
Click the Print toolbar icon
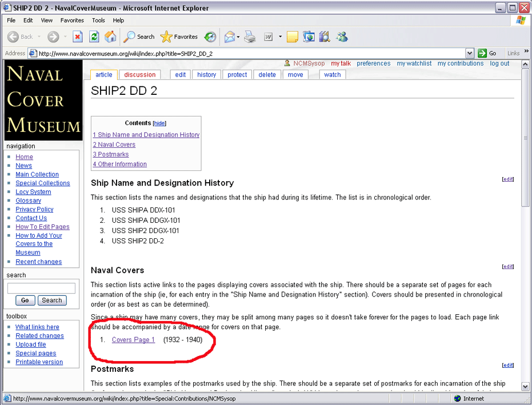[250, 37]
